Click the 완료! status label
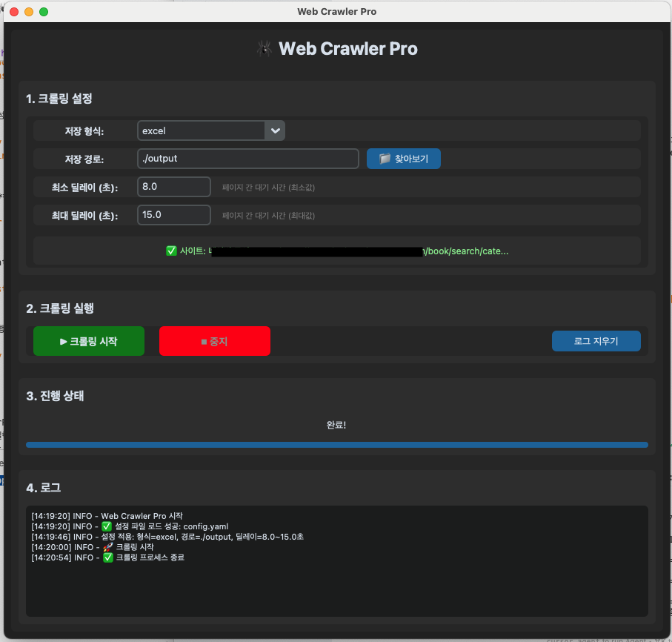Viewport: 672px width, 642px height. [x=336, y=426]
